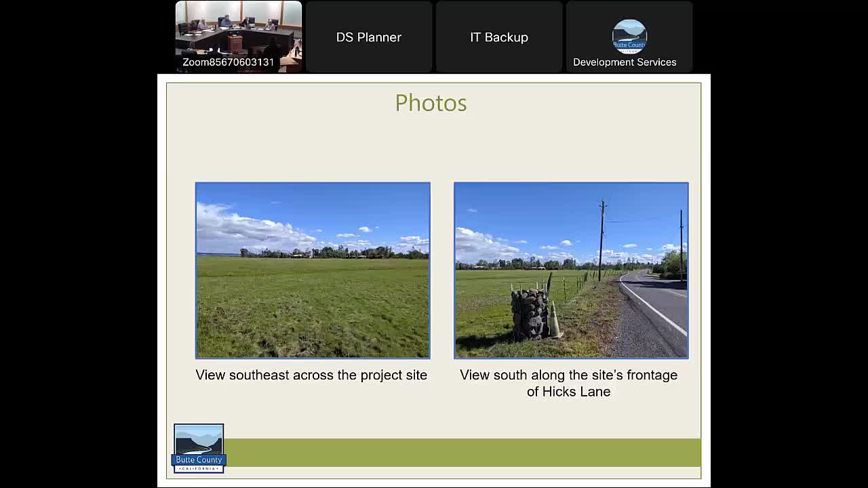Click the distant tree line in the left photo
868x488 pixels.
click(332, 253)
